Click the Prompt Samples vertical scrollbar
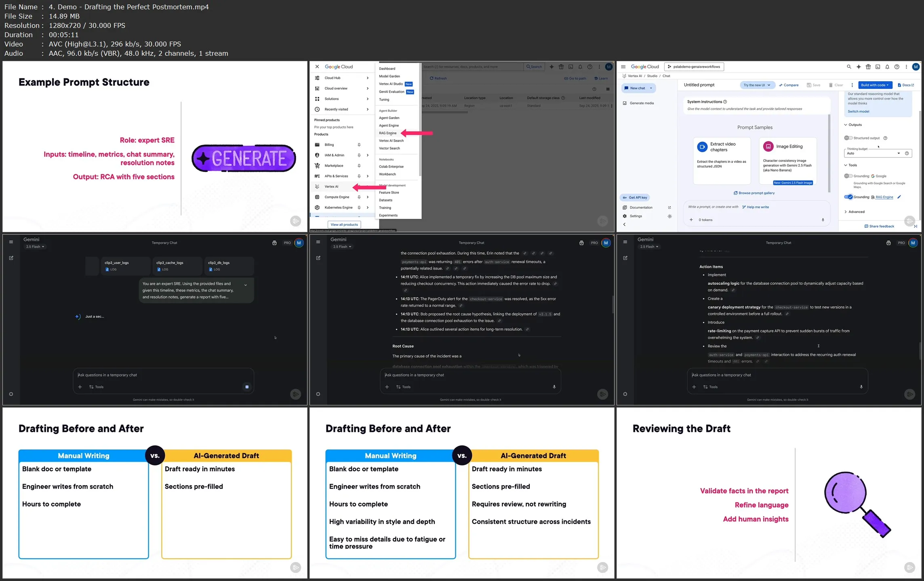Screen dimensions: 924x581 point(829,153)
